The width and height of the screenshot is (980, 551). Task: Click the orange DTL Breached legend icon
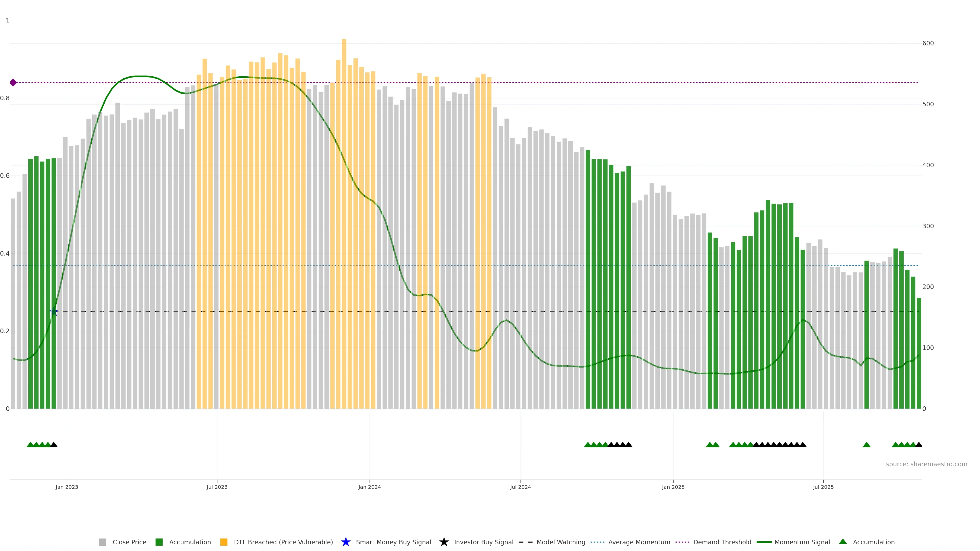point(224,542)
